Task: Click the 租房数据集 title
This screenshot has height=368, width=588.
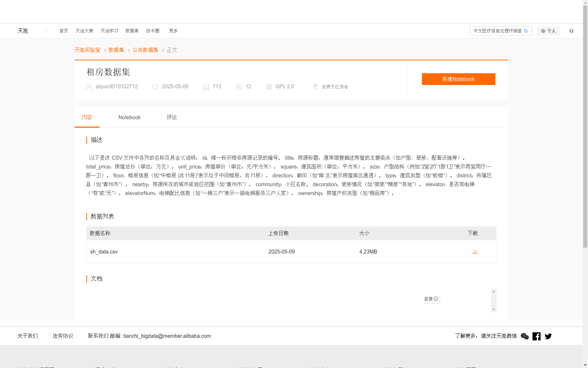Action: (x=108, y=72)
